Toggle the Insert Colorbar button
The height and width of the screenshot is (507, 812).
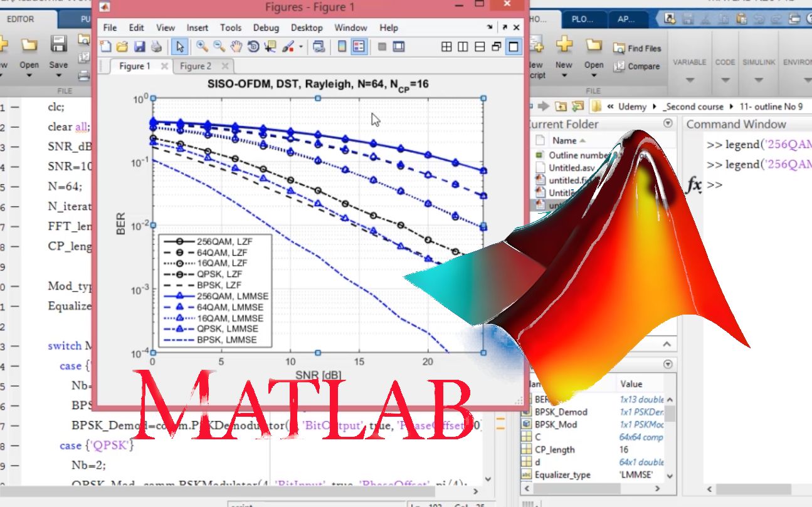(342, 46)
